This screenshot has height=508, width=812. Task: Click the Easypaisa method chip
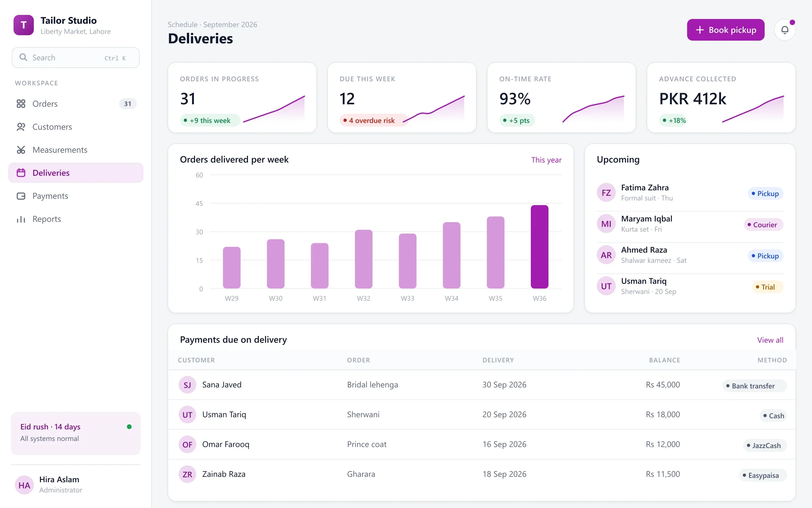point(763,475)
